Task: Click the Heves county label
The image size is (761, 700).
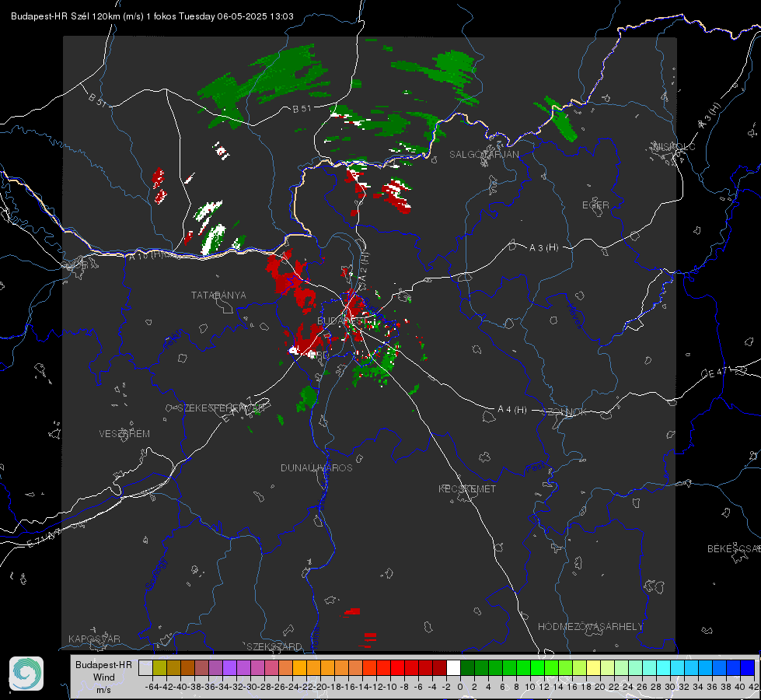Action: [x=574, y=316]
